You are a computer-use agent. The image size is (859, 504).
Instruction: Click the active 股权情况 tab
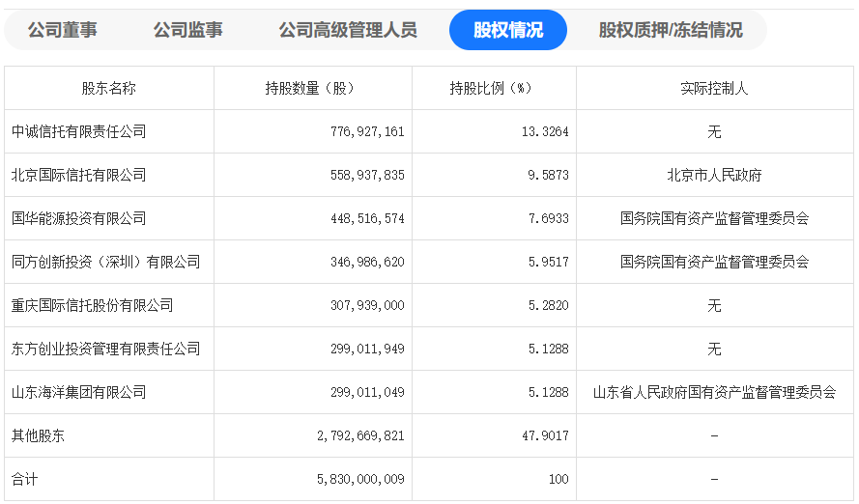(x=508, y=30)
